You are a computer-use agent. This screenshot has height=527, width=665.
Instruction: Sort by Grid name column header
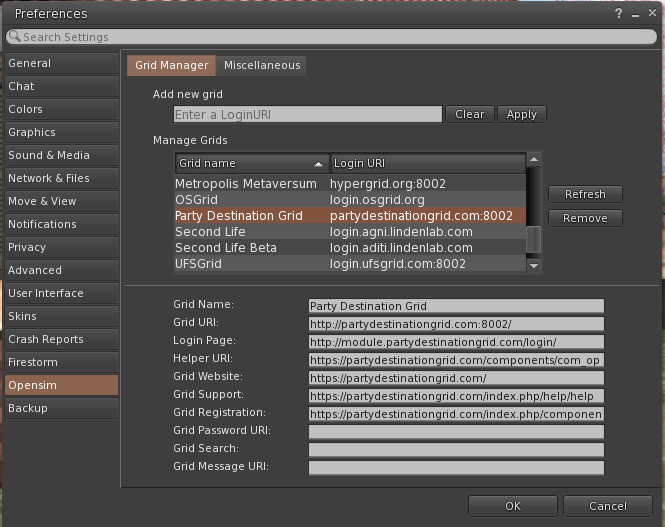tap(252, 164)
